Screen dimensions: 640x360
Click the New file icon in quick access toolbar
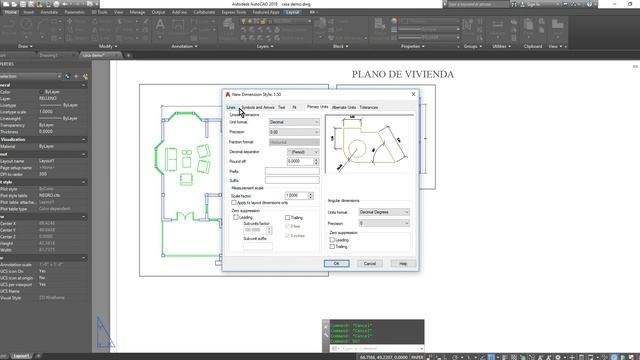(x=6, y=4)
